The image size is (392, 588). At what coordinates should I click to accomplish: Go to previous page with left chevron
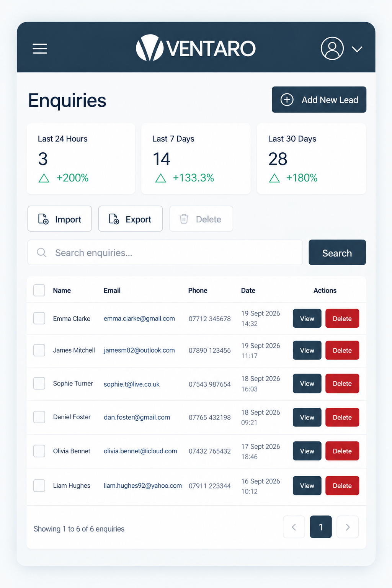coord(294,527)
